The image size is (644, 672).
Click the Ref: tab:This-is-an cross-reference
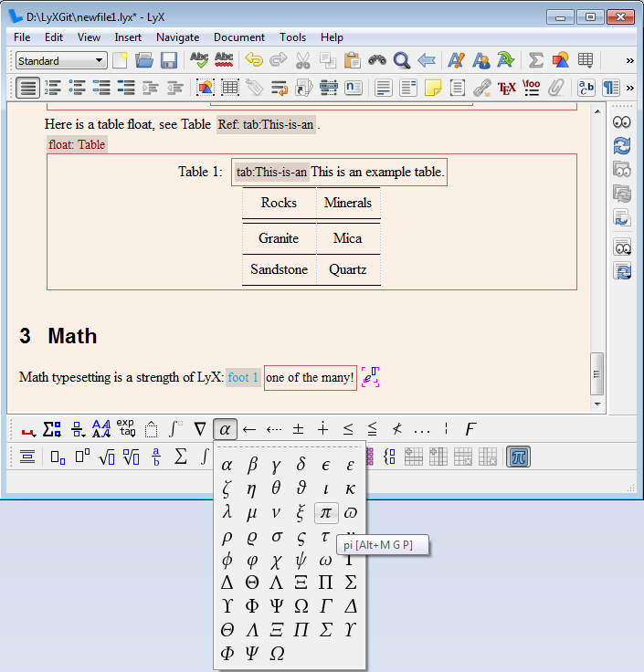pyautogui.click(x=266, y=125)
